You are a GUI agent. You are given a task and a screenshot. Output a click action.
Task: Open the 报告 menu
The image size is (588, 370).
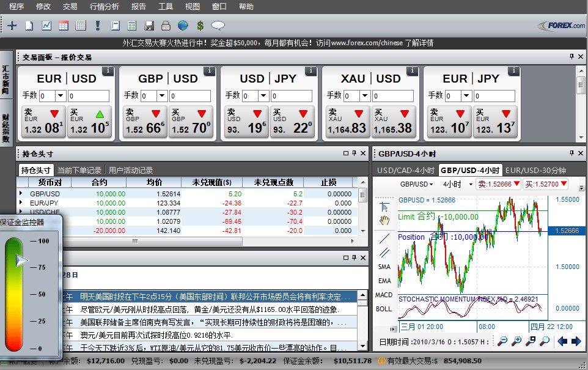pos(138,6)
